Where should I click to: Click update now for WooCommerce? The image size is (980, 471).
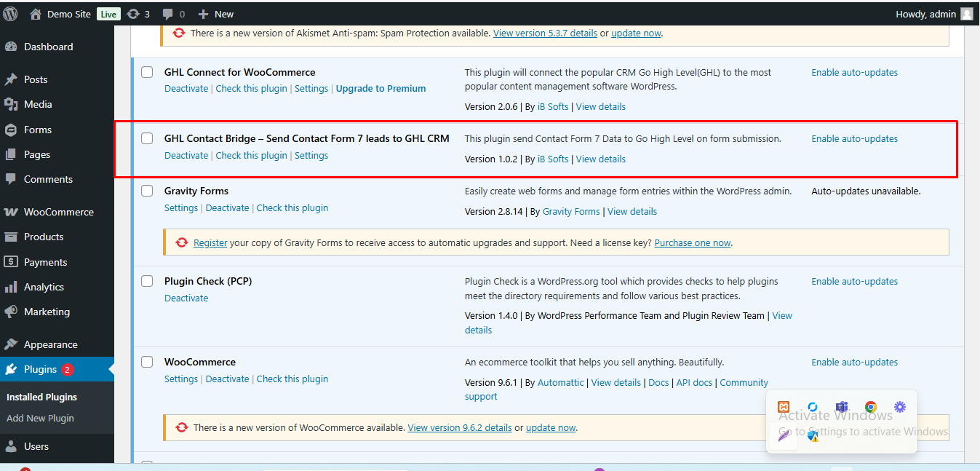[551, 427]
